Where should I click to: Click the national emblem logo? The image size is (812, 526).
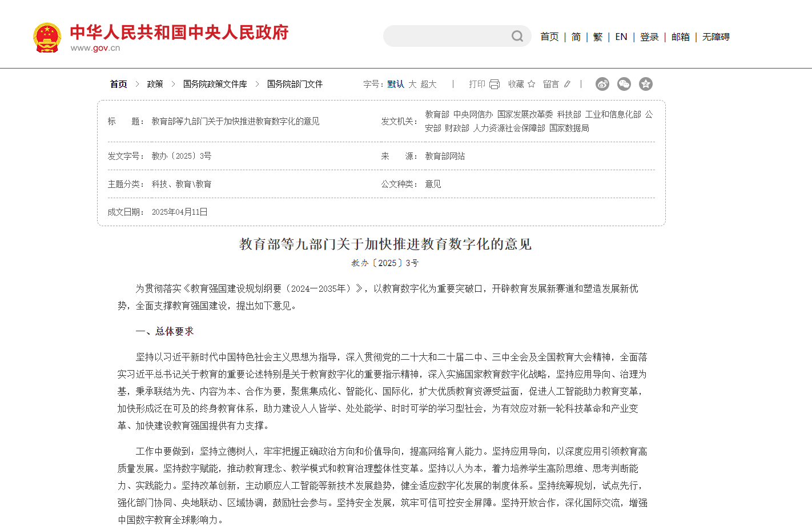(x=47, y=37)
